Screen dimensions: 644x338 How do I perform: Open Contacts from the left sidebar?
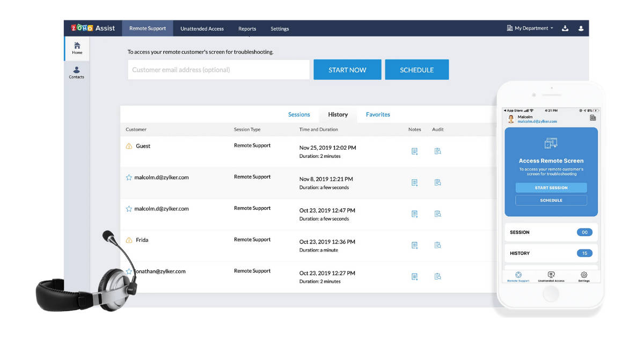pyautogui.click(x=76, y=71)
